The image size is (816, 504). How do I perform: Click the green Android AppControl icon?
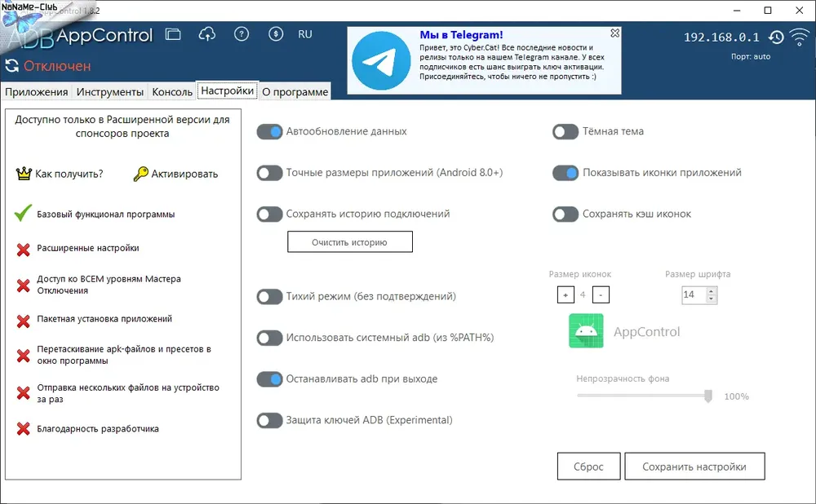click(x=586, y=331)
